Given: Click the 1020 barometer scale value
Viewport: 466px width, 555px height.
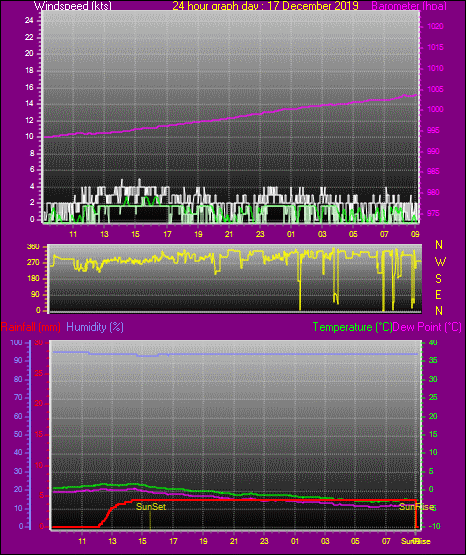Looking at the screenshot, I should click(436, 26).
